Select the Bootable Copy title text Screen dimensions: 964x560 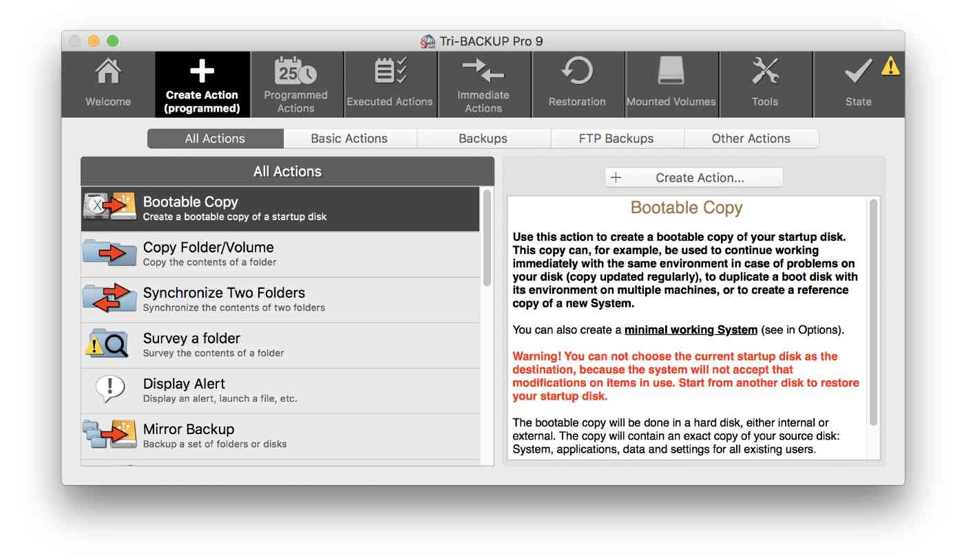point(191,202)
